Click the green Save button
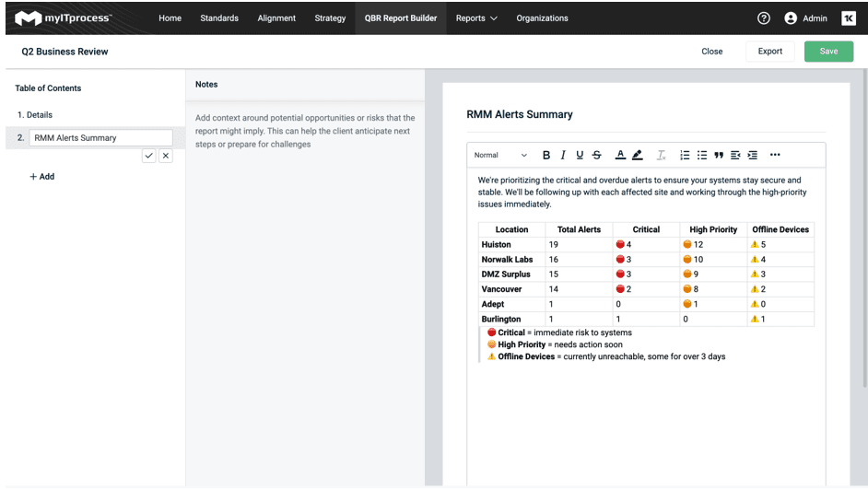Image resolution: width=868 pixels, height=490 pixels. point(828,52)
